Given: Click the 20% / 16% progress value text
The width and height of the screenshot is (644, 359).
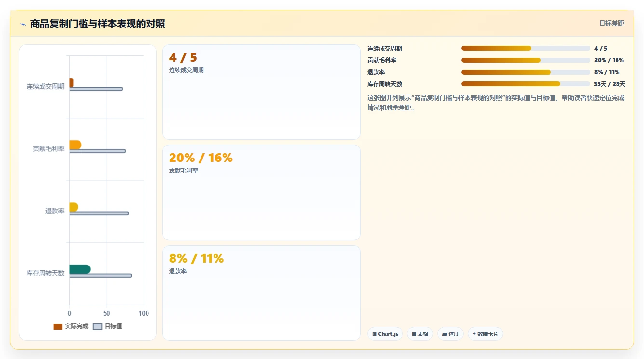Looking at the screenshot, I should pos(609,60).
